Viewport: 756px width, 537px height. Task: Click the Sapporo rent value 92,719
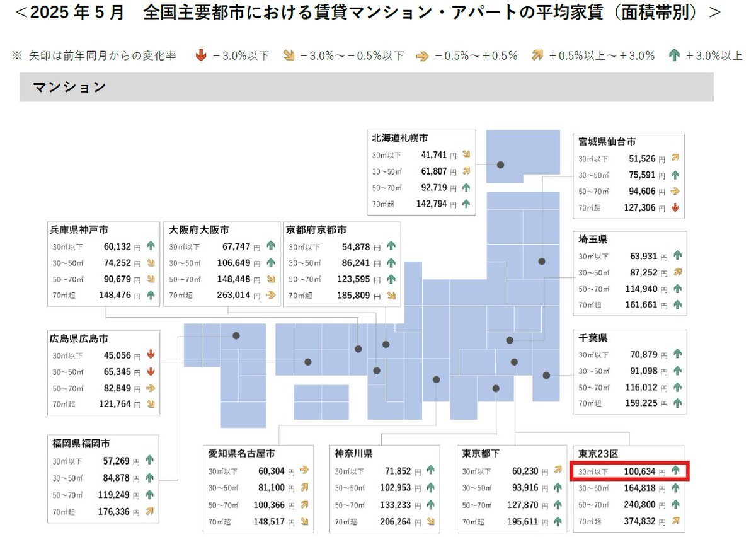434,187
